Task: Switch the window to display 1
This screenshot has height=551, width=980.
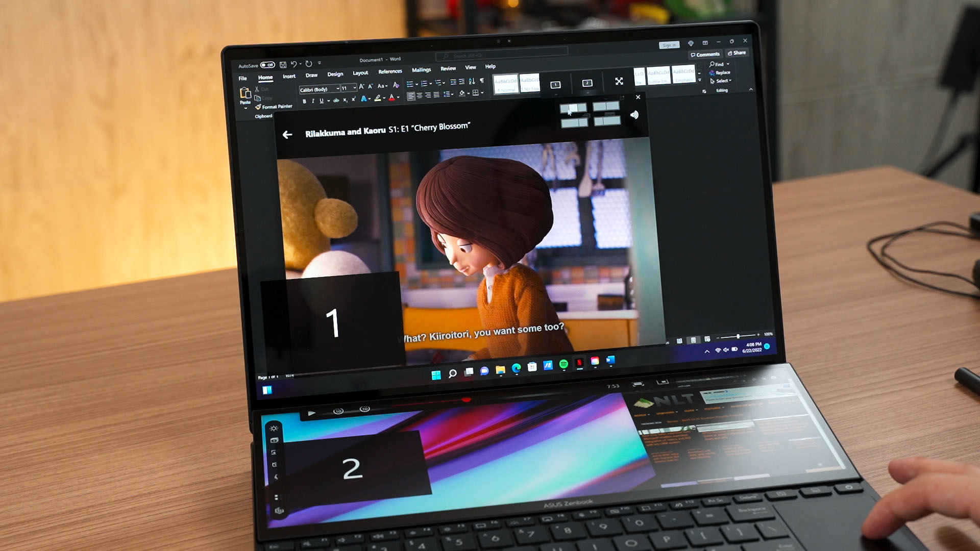Action: pos(556,85)
